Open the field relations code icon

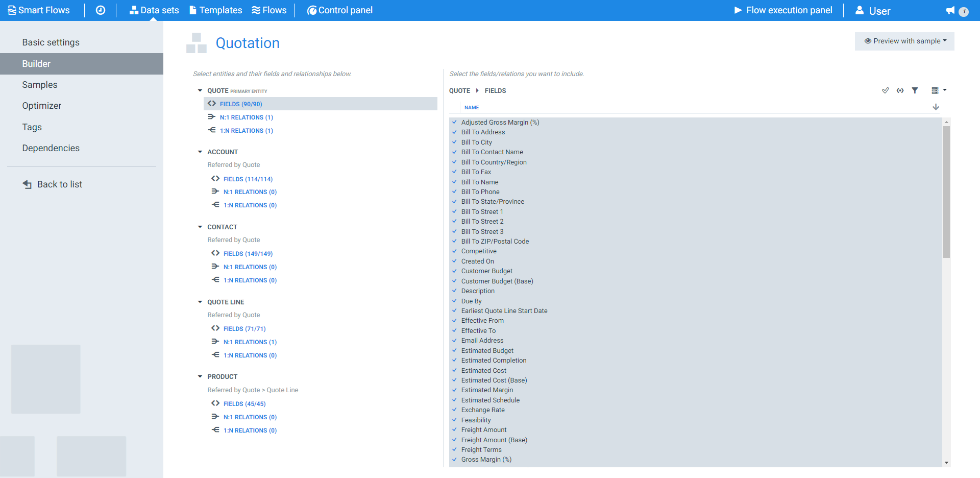pos(900,90)
